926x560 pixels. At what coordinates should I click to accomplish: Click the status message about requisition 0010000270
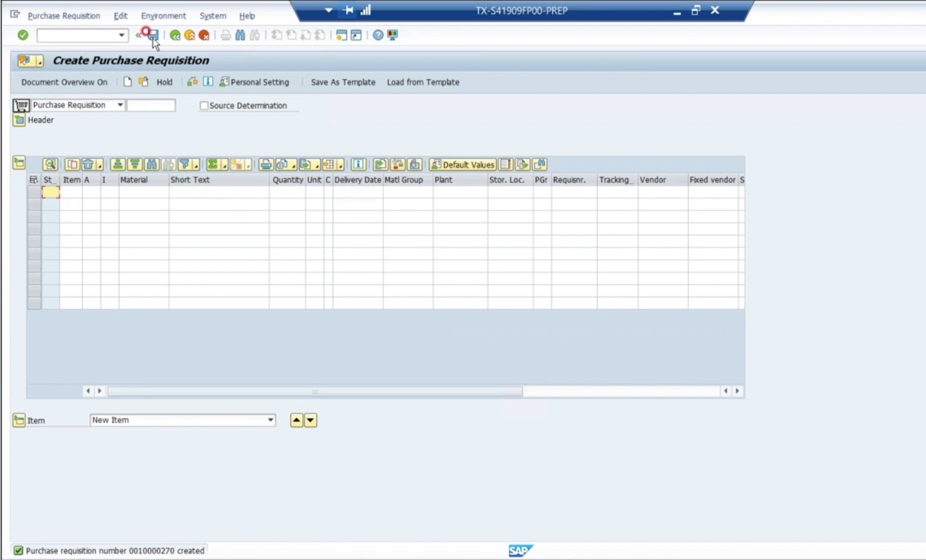tap(115, 550)
